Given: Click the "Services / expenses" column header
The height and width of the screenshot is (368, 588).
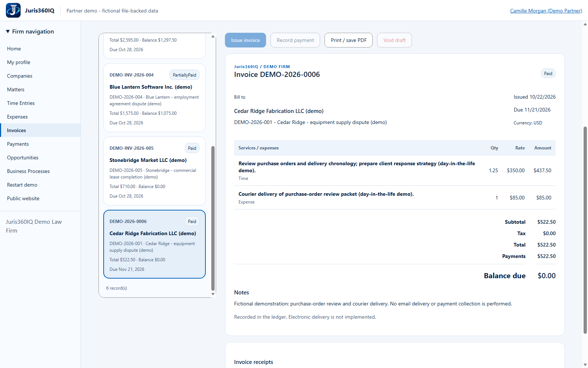Looking at the screenshot, I should pos(258,148).
